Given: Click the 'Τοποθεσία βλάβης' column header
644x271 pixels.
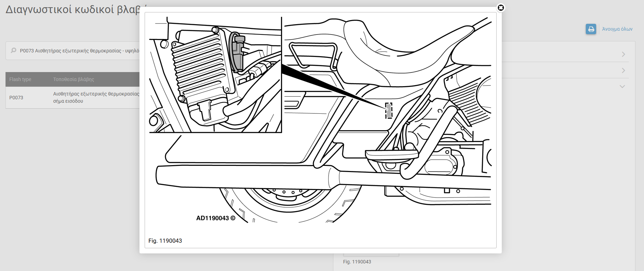Looking at the screenshot, I should click(74, 79).
